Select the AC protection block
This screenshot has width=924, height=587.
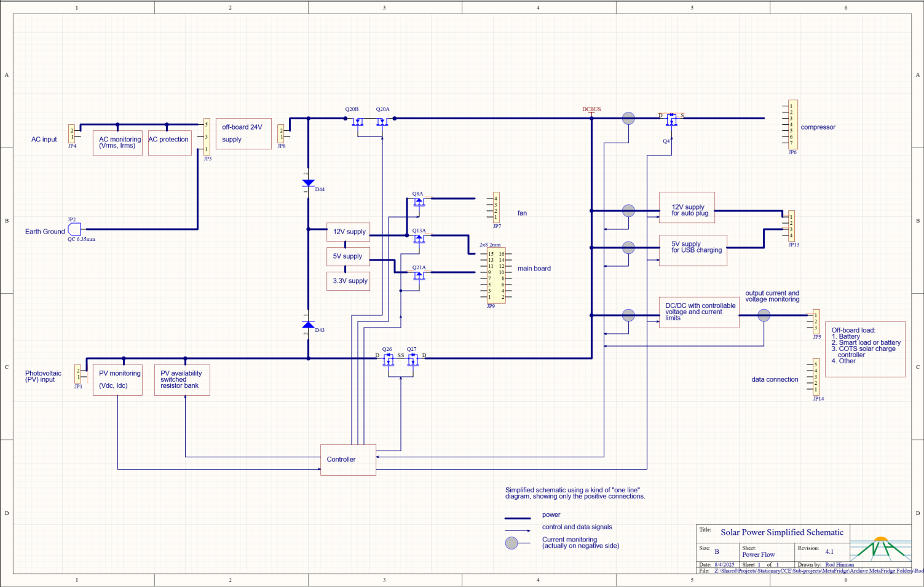click(x=170, y=143)
